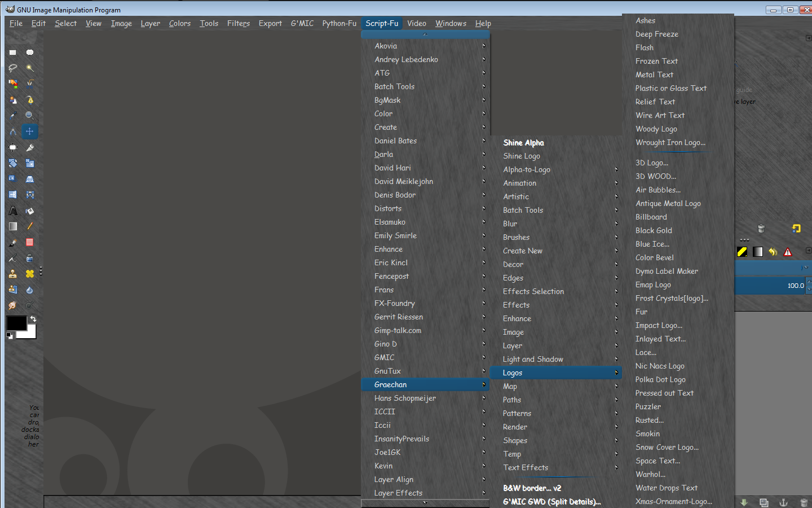The width and height of the screenshot is (812, 508).
Task: Open the Colors menu
Action: point(180,23)
